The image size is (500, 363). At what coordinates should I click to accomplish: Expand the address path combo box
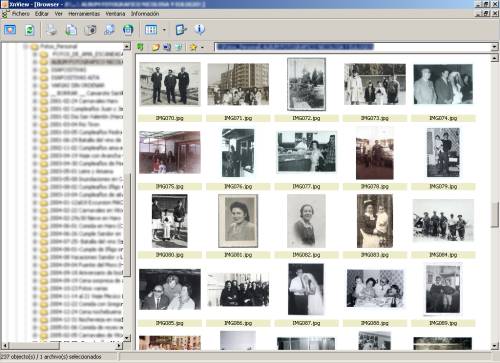pos(495,47)
